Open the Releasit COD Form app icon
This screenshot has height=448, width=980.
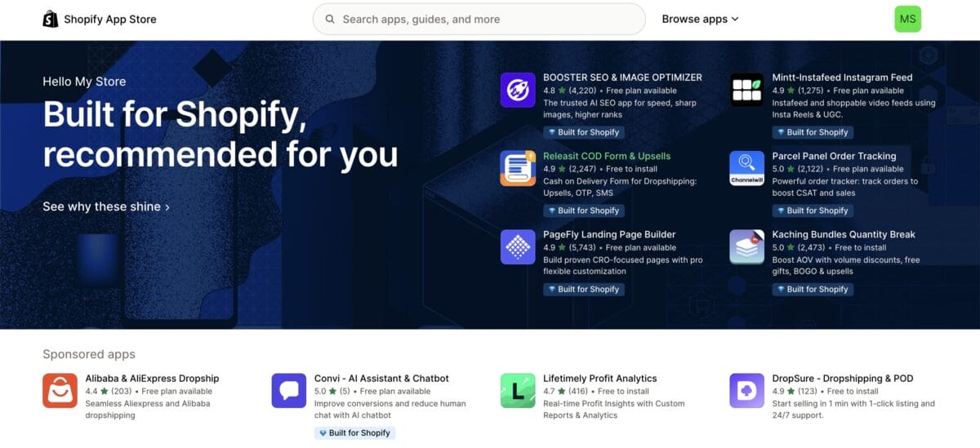[x=518, y=168]
